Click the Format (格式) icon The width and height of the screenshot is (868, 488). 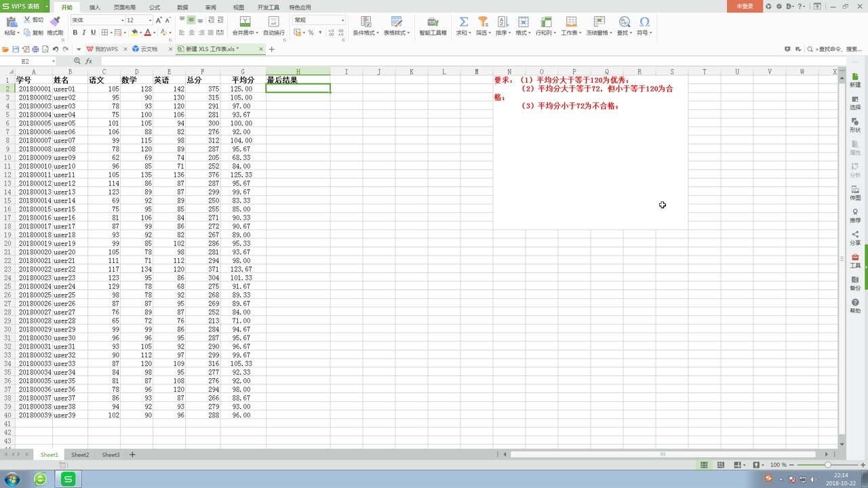coord(522,22)
